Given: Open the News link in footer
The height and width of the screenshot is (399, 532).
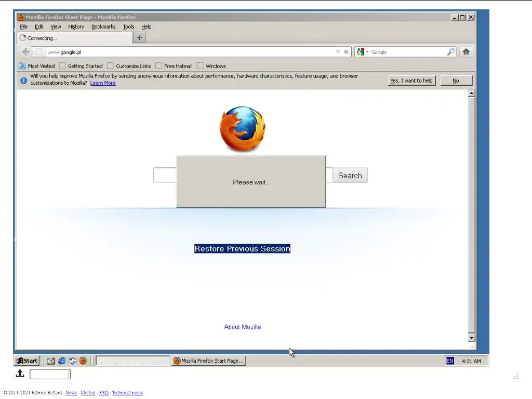Looking at the screenshot, I should point(71,393).
